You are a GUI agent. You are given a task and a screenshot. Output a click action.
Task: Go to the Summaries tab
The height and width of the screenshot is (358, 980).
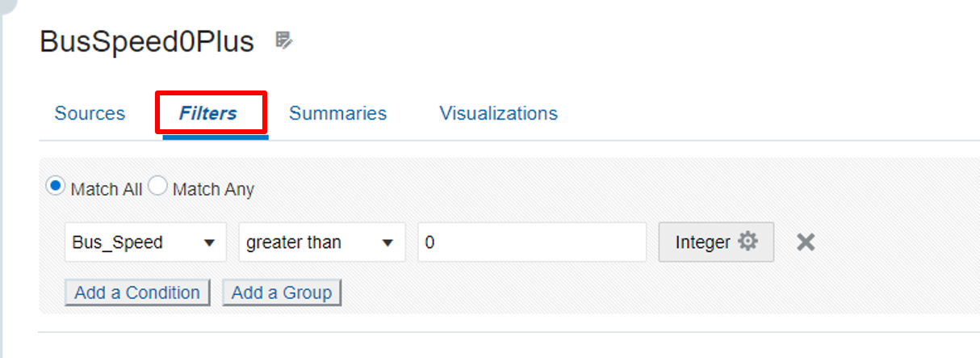[x=337, y=113]
